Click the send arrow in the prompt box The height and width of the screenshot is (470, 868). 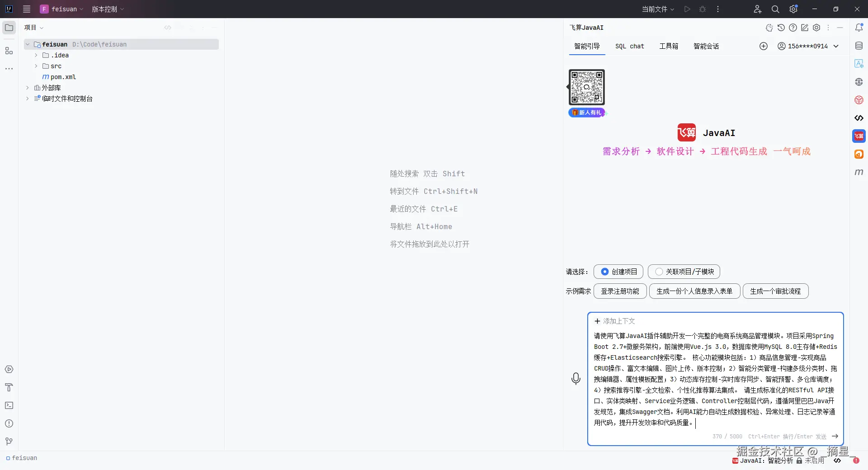835,436
